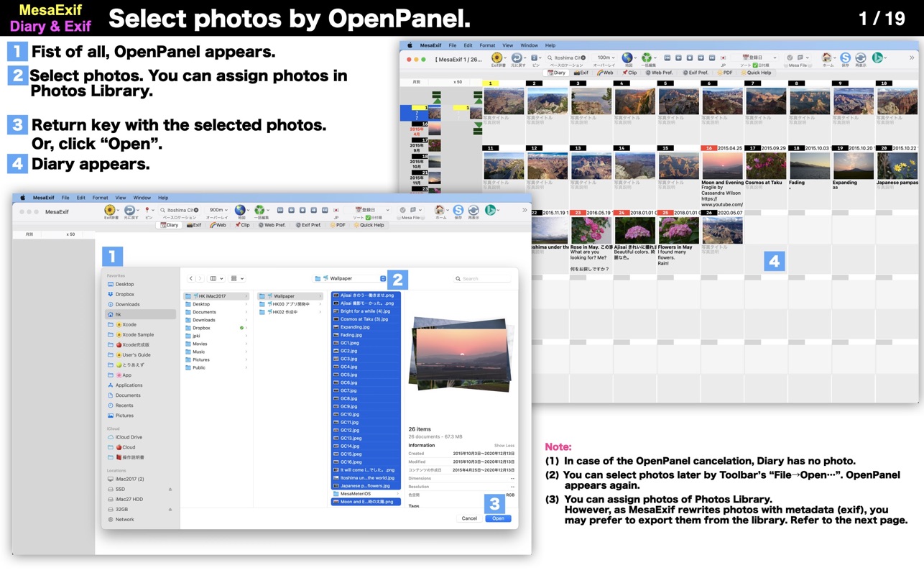Click the Home house icon in right window
The image size is (924, 578).
pyautogui.click(x=826, y=58)
